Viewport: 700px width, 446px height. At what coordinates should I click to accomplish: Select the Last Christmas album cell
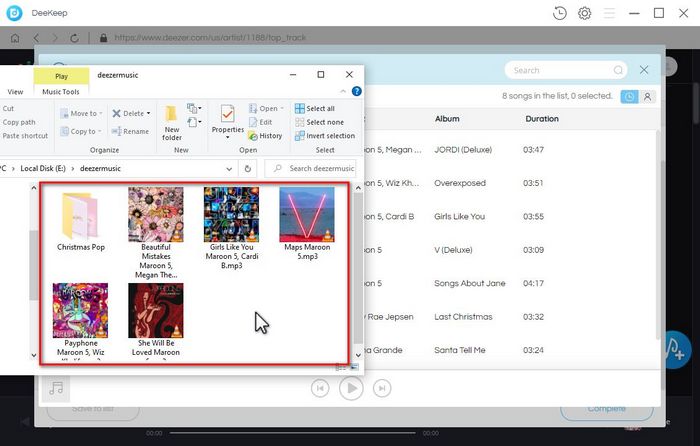[463, 317]
